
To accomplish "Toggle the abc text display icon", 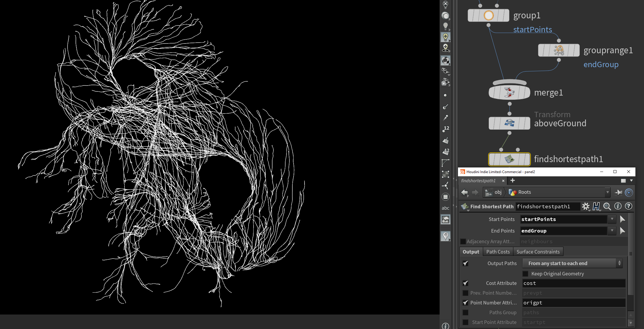I will 446,208.
